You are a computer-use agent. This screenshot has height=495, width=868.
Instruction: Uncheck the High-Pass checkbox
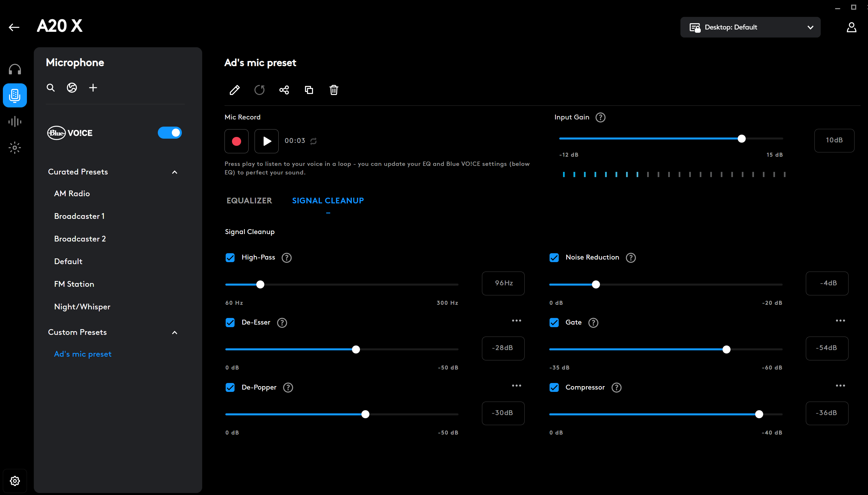click(x=230, y=258)
